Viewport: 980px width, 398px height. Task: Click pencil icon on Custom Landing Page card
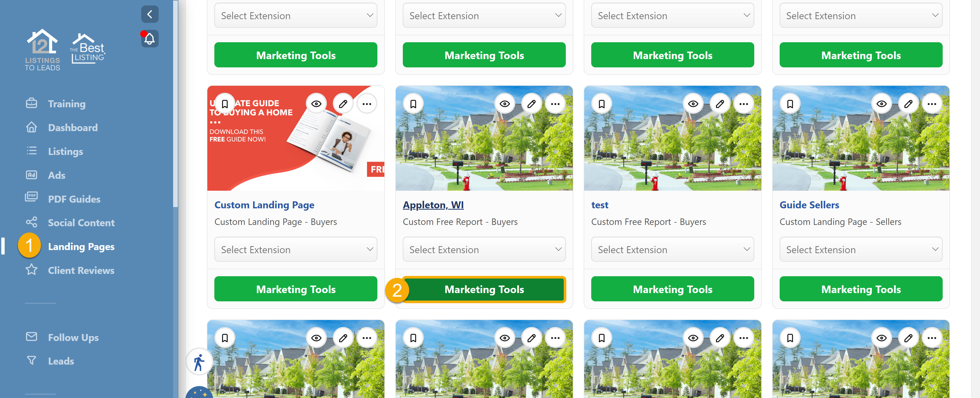point(343,104)
